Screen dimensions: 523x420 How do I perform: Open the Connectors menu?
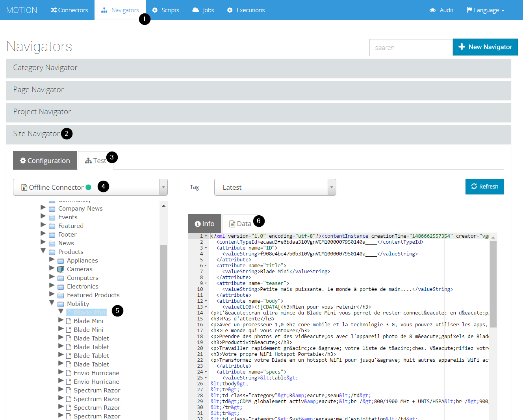tap(69, 10)
